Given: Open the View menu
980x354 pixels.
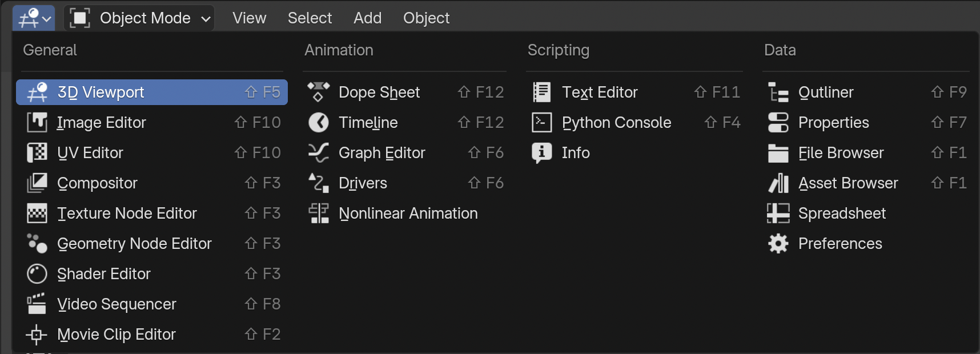Looking at the screenshot, I should [x=249, y=18].
